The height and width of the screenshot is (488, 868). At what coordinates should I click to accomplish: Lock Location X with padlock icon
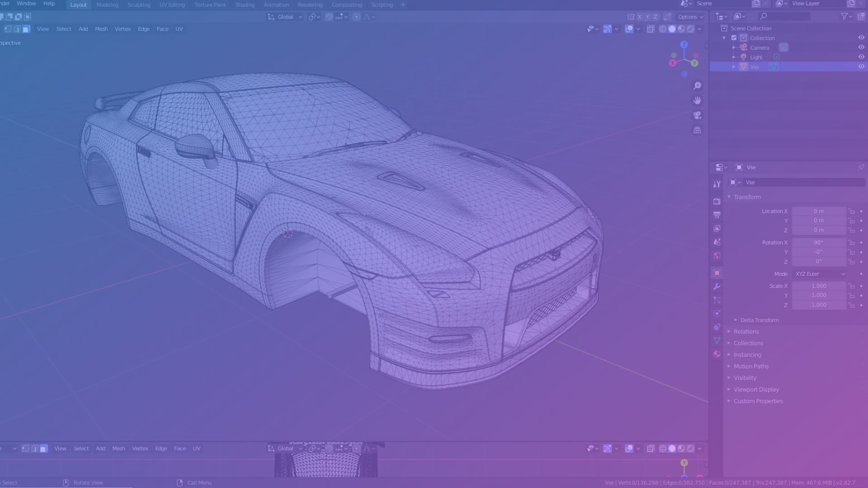click(x=851, y=211)
